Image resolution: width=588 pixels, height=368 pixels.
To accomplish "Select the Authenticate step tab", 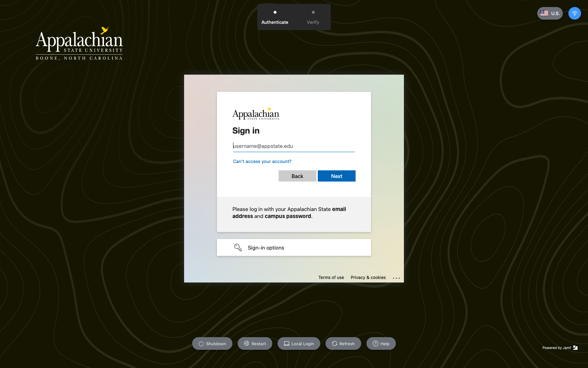I will point(275,18).
